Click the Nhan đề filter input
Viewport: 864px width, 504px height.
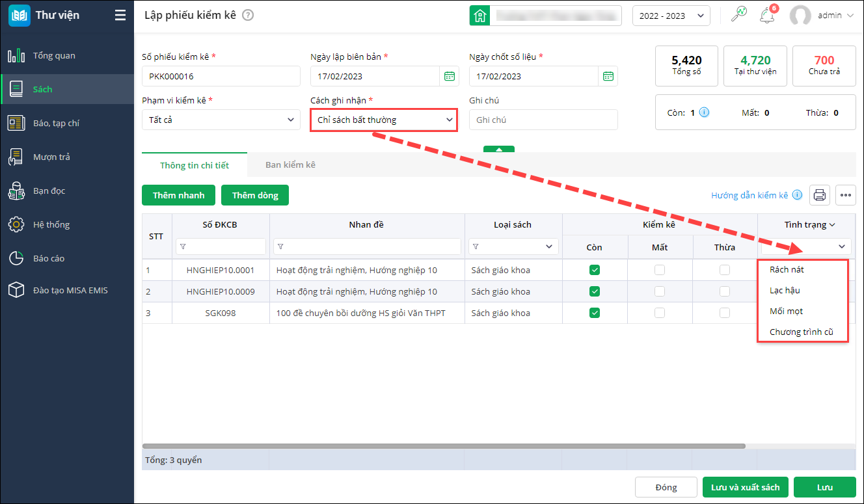(x=368, y=246)
